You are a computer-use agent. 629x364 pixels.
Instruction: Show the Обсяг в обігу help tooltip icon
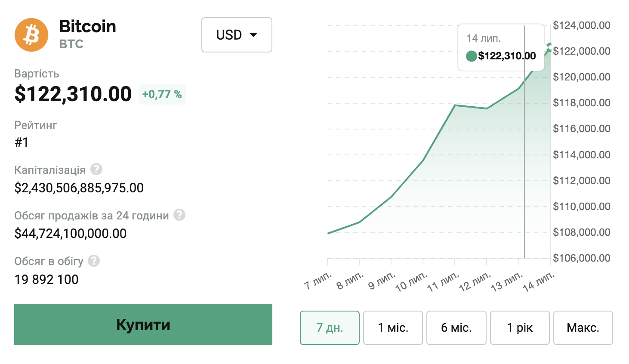[x=94, y=261]
